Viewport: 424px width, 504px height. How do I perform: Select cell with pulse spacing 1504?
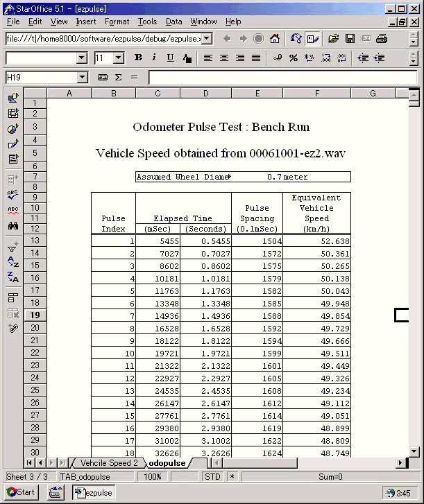[x=257, y=241]
